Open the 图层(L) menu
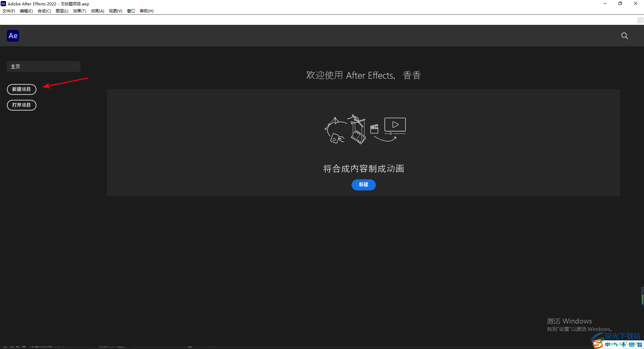 pyautogui.click(x=62, y=11)
